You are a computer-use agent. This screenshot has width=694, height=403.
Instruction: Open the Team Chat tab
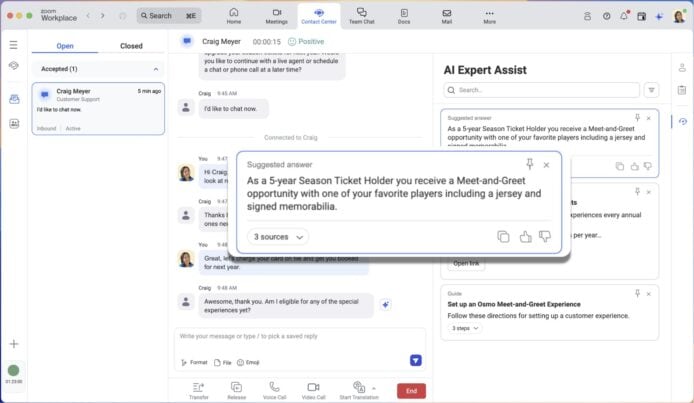pyautogui.click(x=361, y=15)
